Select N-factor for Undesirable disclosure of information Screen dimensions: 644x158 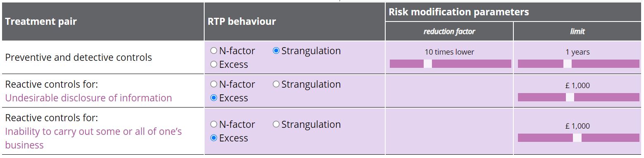[x=214, y=84]
